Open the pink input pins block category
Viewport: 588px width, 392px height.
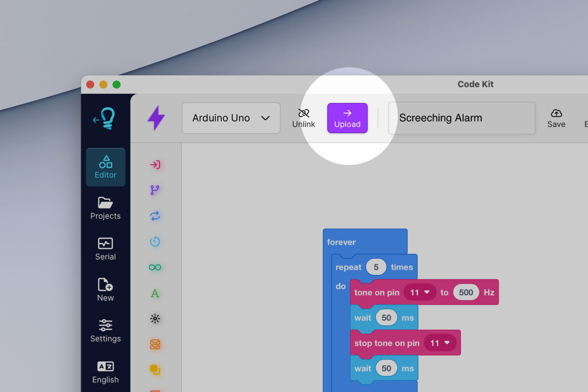(x=155, y=164)
